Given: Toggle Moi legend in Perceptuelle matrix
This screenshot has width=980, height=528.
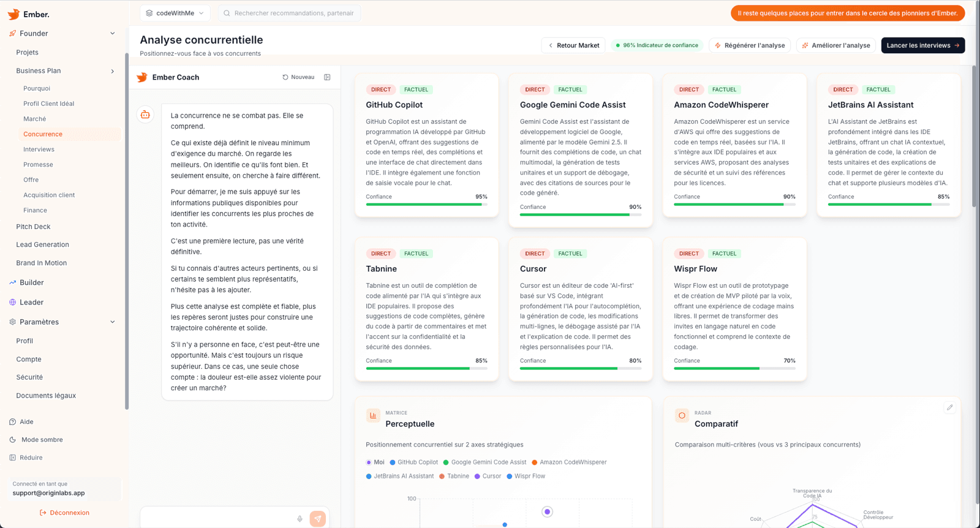Looking at the screenshot, I should point(375,462).
